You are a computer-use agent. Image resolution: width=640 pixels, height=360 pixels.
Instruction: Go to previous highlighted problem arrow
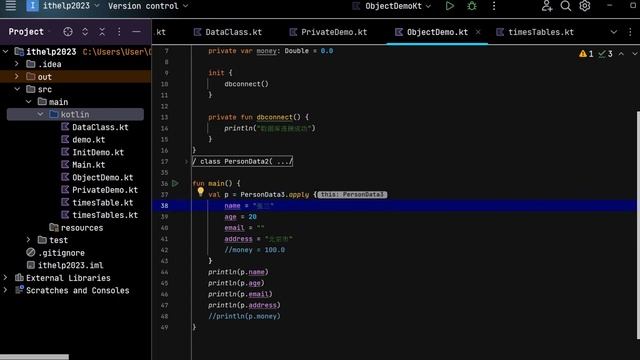pos(621,54)
